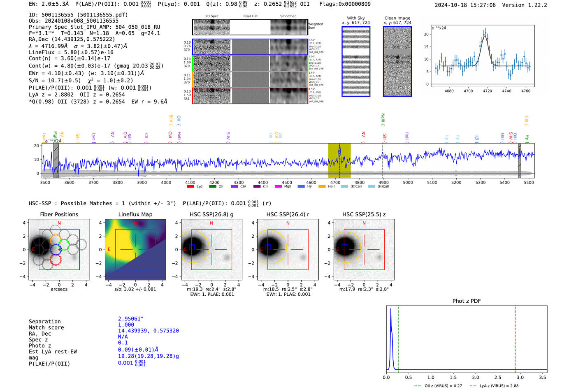
Task: Click the Hγ blue legend swatch
Action: 301,187
